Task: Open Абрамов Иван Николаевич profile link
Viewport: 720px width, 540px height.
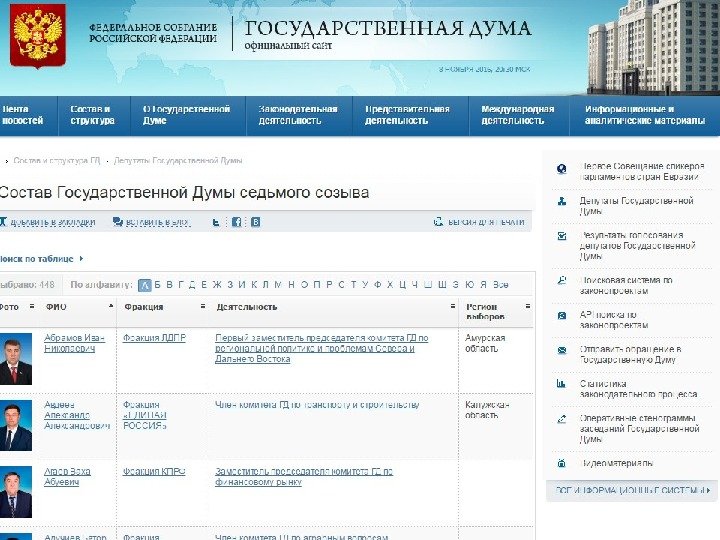Action: click(x=74, y=343)
